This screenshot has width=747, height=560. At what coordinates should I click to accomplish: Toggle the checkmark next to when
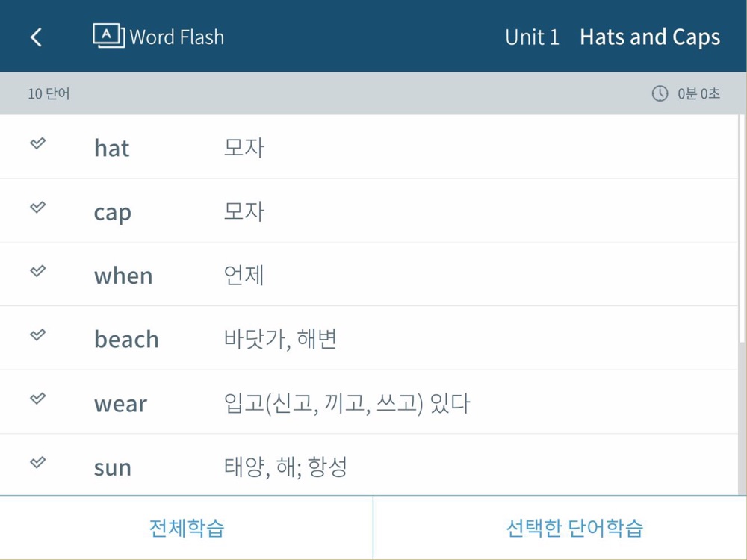[37, 270]
